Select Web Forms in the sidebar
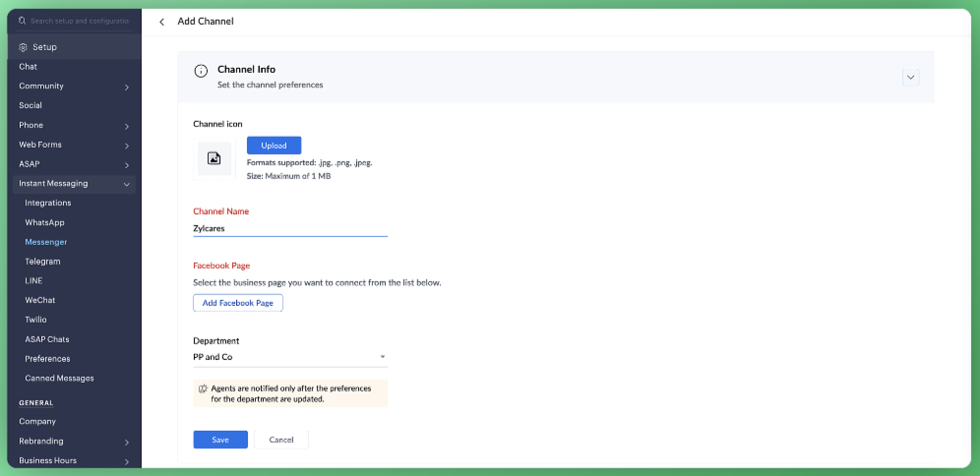 [40, 144]
